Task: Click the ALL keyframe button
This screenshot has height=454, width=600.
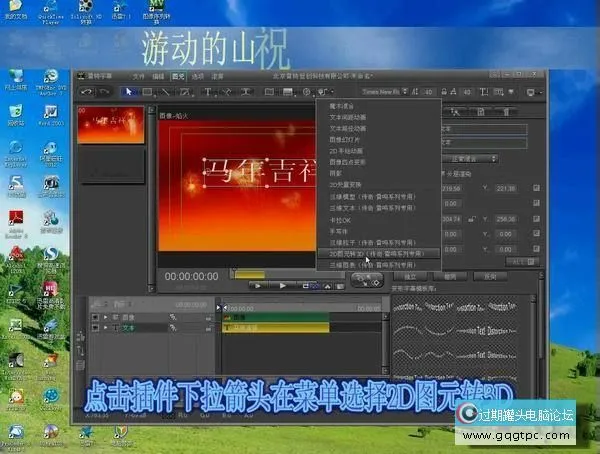Action: click(x=522, y=262)
